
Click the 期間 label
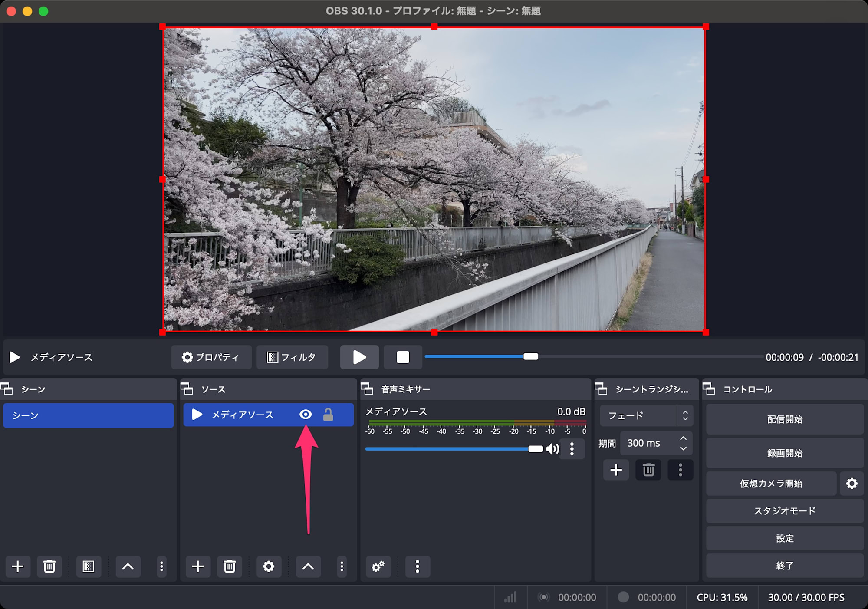click(x=607, y=444)
